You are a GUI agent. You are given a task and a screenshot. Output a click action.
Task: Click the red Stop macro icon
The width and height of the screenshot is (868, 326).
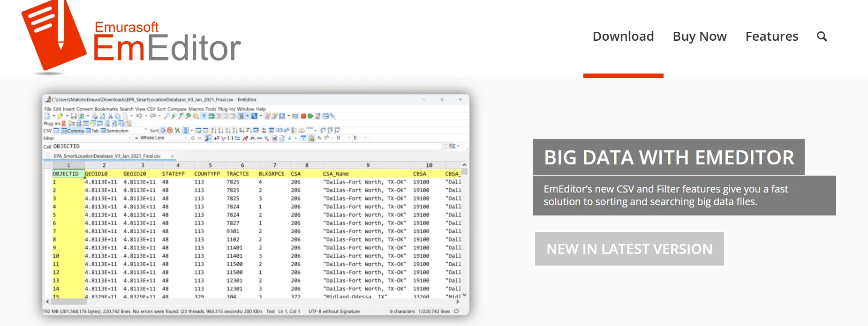point(303,116)
